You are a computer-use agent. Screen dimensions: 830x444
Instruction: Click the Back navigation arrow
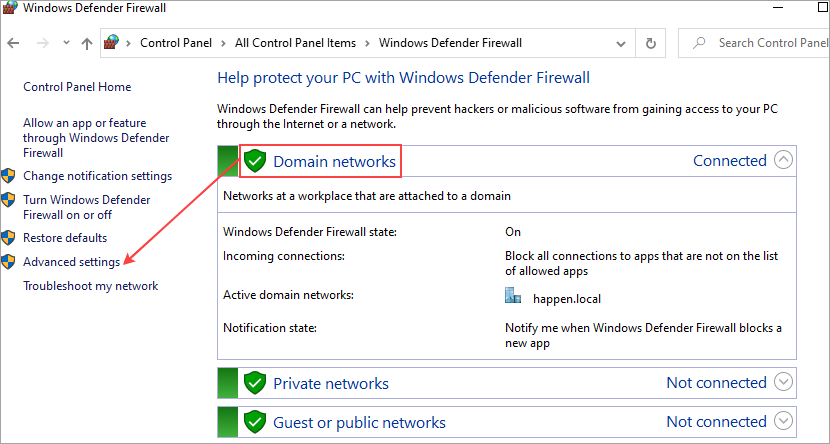(x=14, y=44)
